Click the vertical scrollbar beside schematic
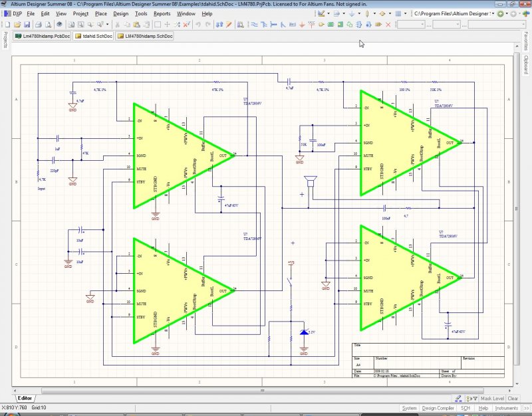 coord(517,209)
